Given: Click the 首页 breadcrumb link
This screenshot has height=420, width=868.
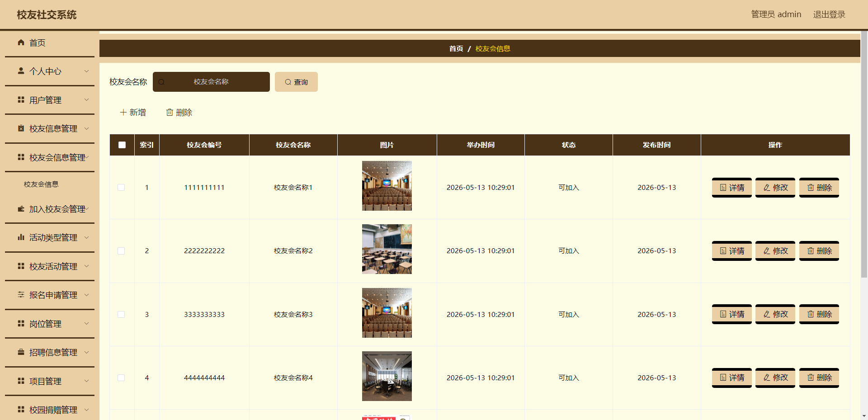Looking at the screenshot, I should [456, 48].
